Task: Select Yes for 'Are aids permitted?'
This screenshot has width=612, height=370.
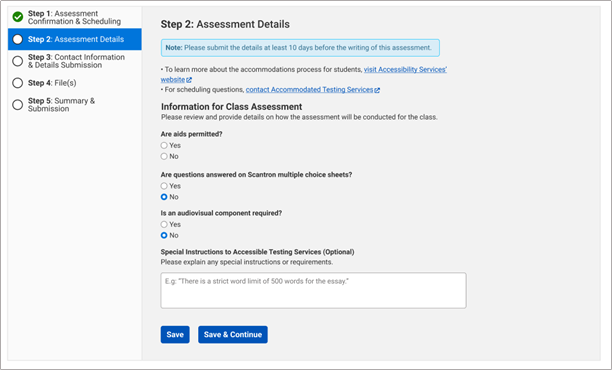Action: 164,146
